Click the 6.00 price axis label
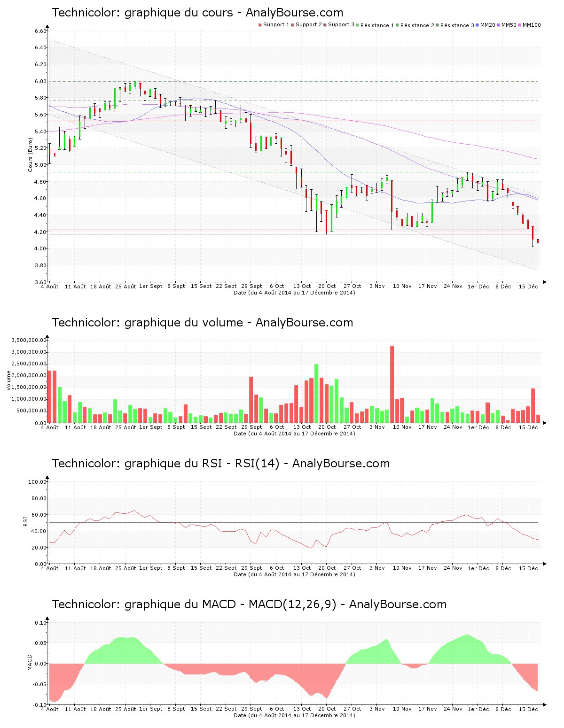The width and height of the screenshot is (564, 728). pyautogui.click(x=40, y=81)
